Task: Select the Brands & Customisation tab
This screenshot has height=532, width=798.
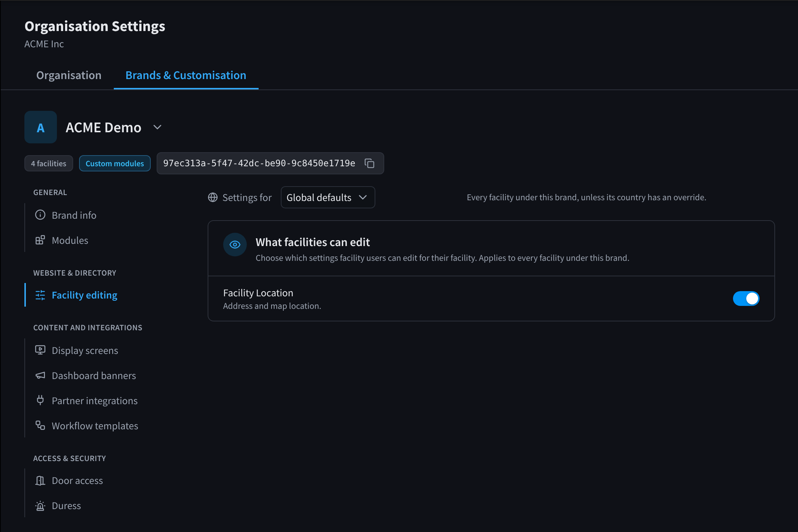Action: click(186, 75)
